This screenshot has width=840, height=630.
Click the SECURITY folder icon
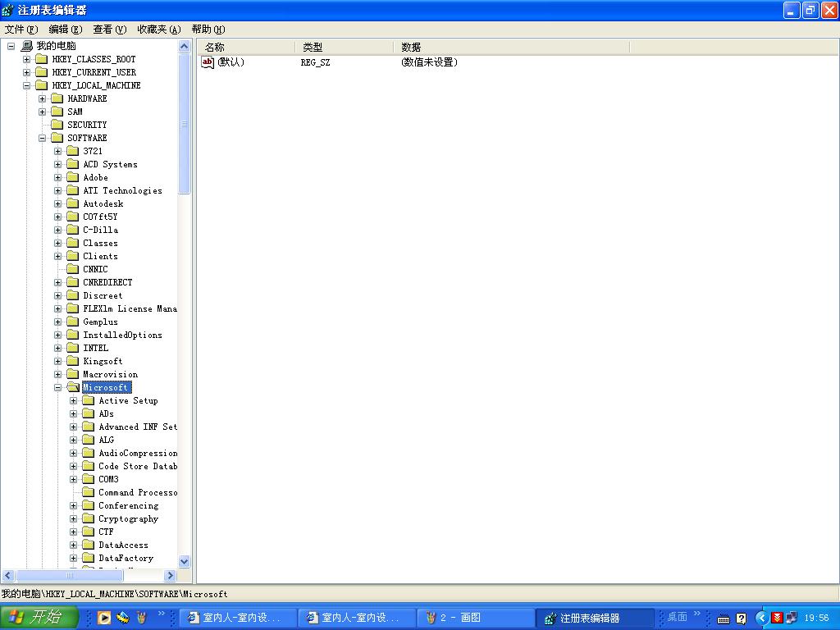tap(57, 125)
